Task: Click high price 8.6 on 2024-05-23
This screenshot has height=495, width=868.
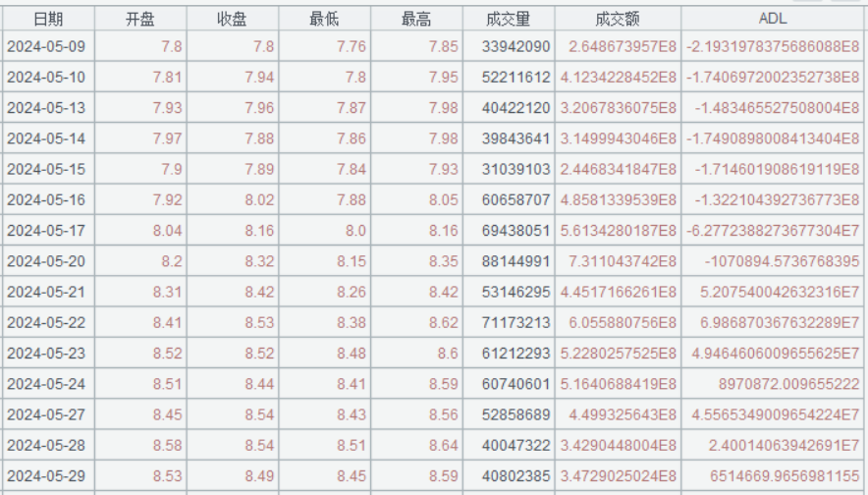Action: (x=448, y=354)
